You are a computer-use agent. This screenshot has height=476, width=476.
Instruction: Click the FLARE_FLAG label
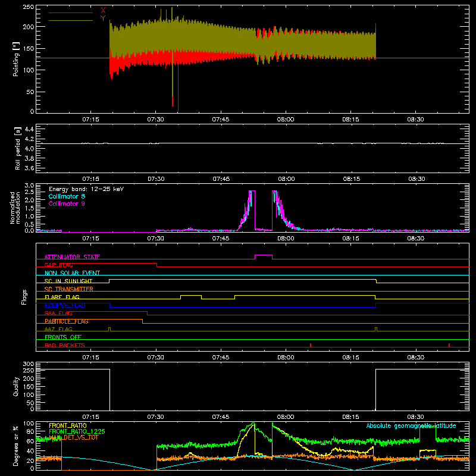[x=62, y=297]
